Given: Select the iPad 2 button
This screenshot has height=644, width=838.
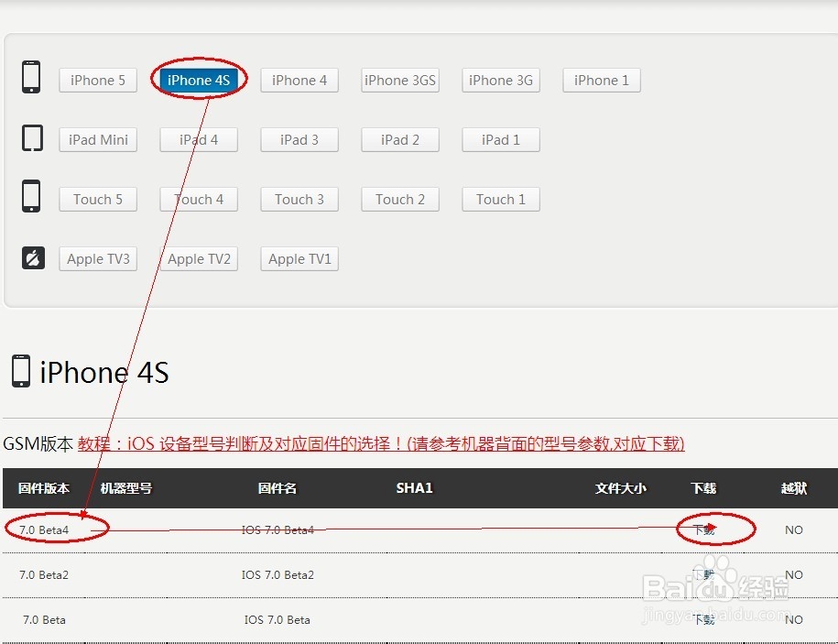Looking at the screenshot, I should tap(399, 139).
